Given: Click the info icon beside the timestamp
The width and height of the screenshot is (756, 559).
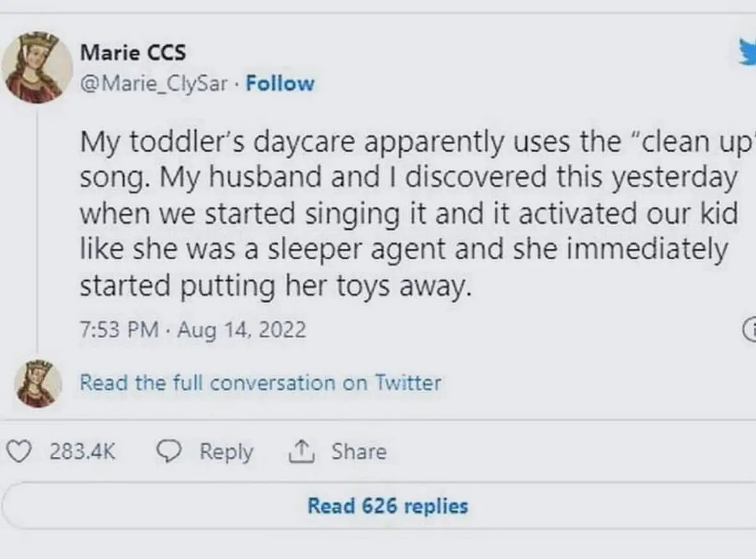Looking at the screenshot, I should click(750, 329).
